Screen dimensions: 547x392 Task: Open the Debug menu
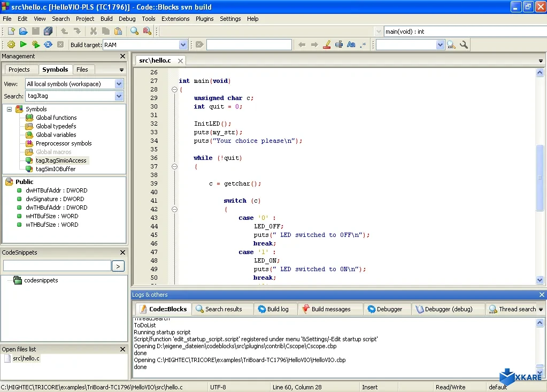127,19
